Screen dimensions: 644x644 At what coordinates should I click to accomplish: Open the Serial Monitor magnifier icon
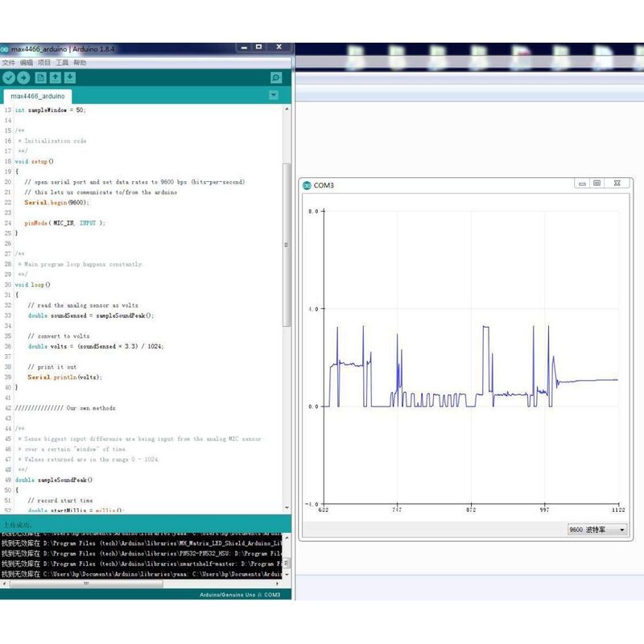(276, 78)
